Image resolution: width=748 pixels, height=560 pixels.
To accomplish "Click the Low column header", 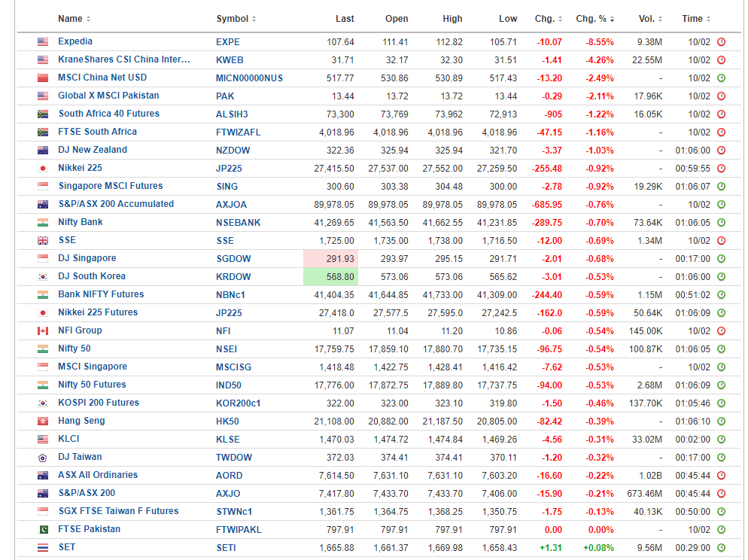I will pos(507,19).
